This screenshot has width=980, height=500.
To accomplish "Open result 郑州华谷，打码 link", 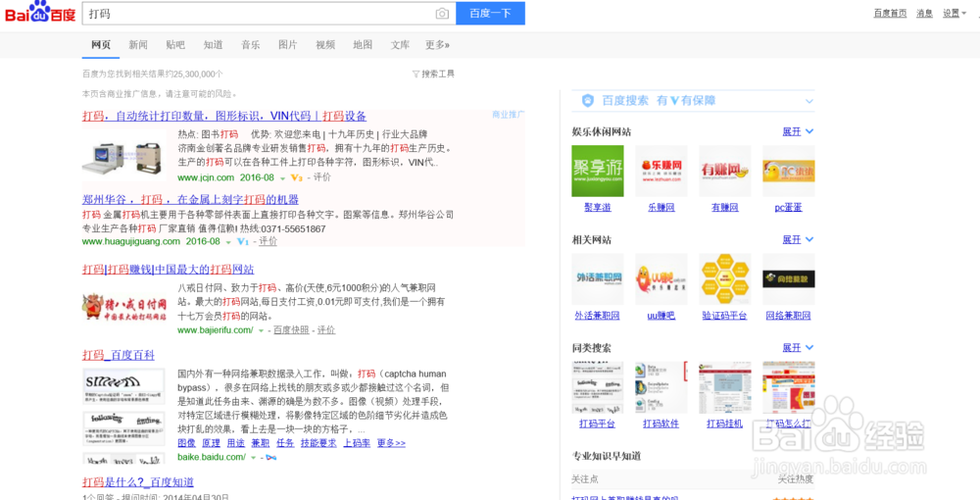I will tap(191, 200).
